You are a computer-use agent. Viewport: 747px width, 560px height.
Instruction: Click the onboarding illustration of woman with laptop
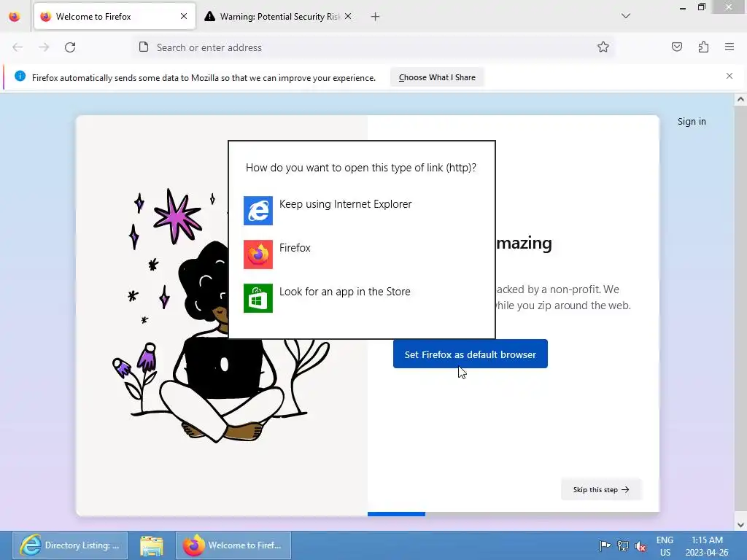pos(222,315)
